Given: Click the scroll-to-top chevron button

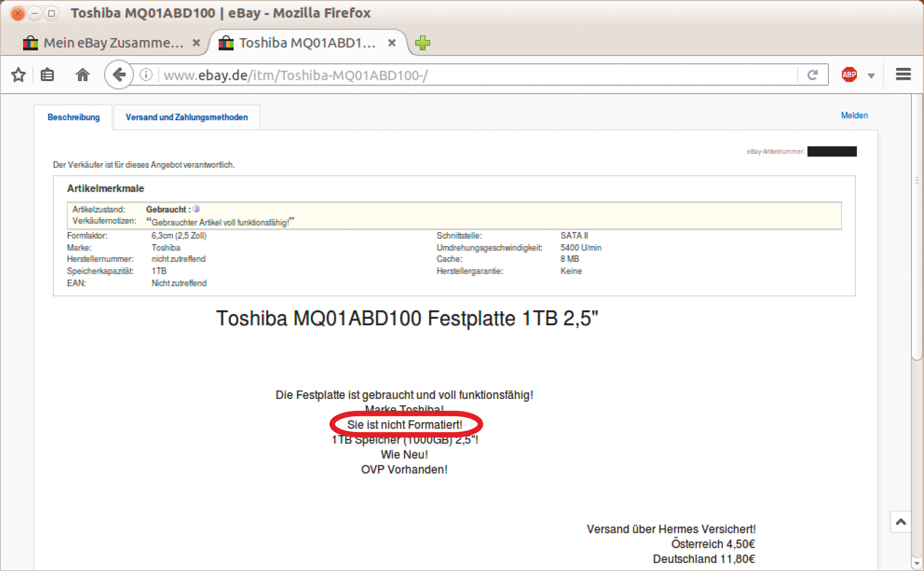Looking at the screenshot, I should pyautogui.click(x=901, y=522).
